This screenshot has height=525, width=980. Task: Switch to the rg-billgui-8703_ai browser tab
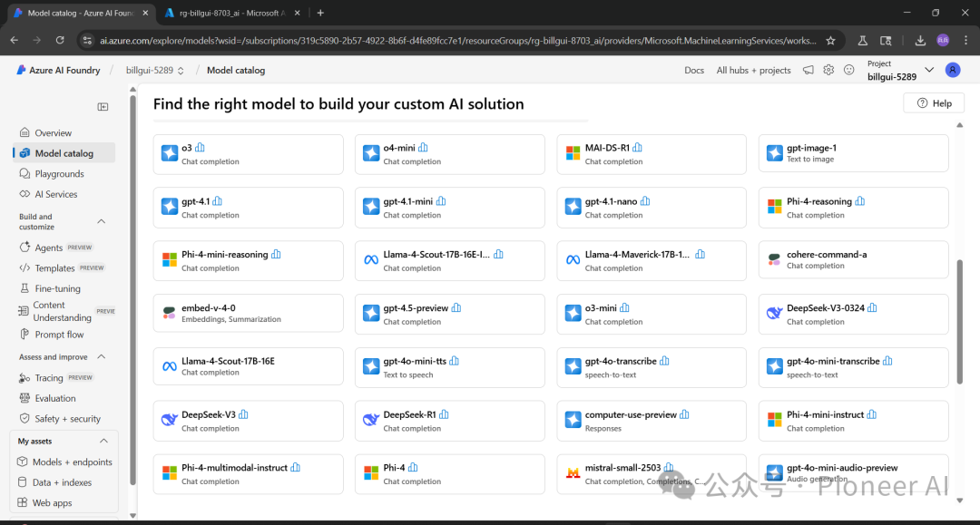point(231,13)
